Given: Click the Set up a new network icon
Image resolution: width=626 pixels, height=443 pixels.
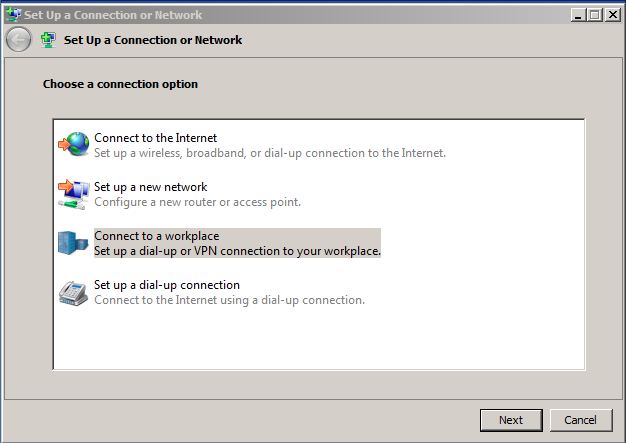Looking at the screenshot, I should (74, 194).
